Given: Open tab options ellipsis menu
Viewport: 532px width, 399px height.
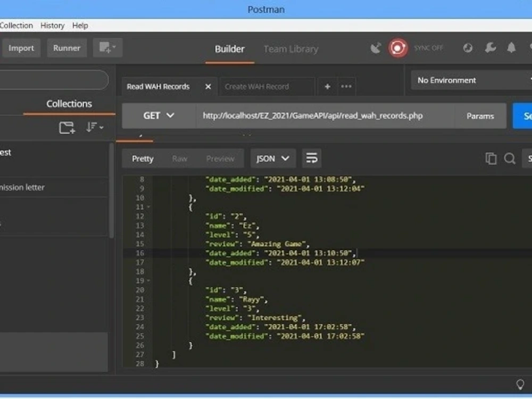Looking at the screenshot, I should [x=346, y=87].
